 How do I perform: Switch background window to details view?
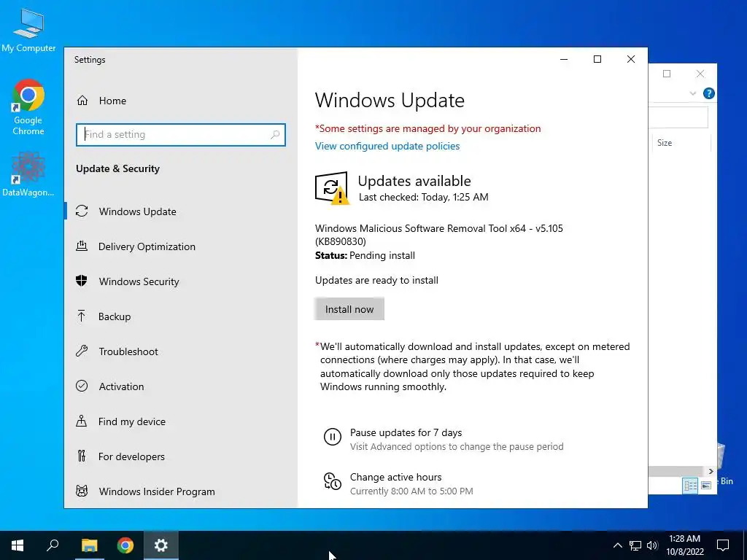click(x=690, y=485)
